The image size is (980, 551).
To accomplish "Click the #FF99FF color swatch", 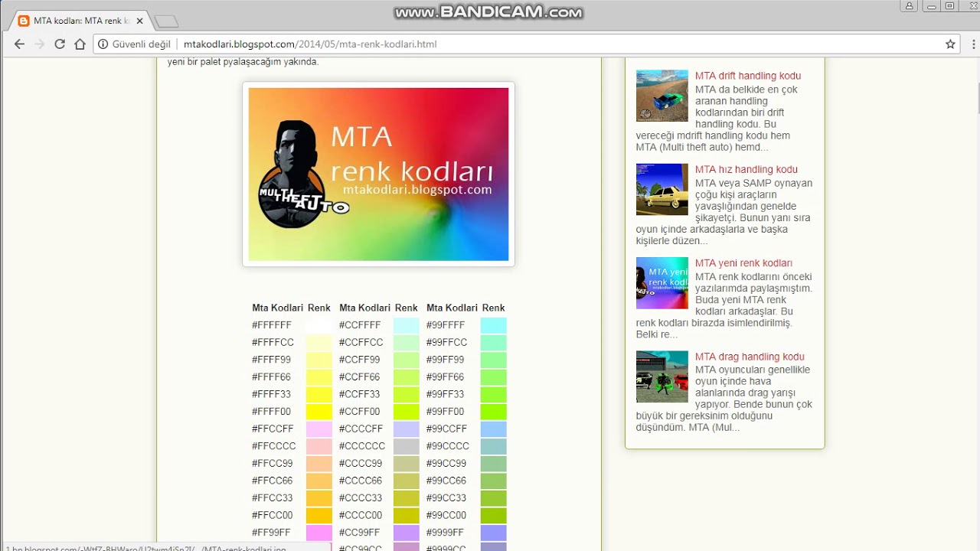I will tap(318, 533).
